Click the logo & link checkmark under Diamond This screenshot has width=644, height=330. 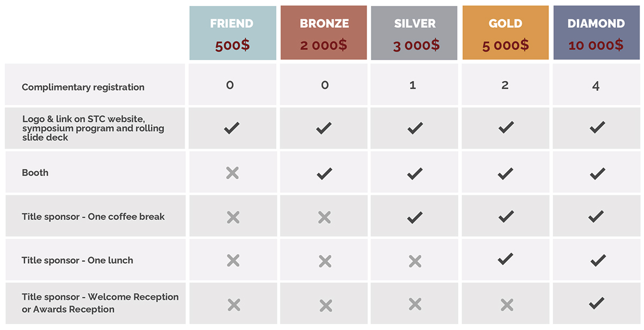(597, 128)
